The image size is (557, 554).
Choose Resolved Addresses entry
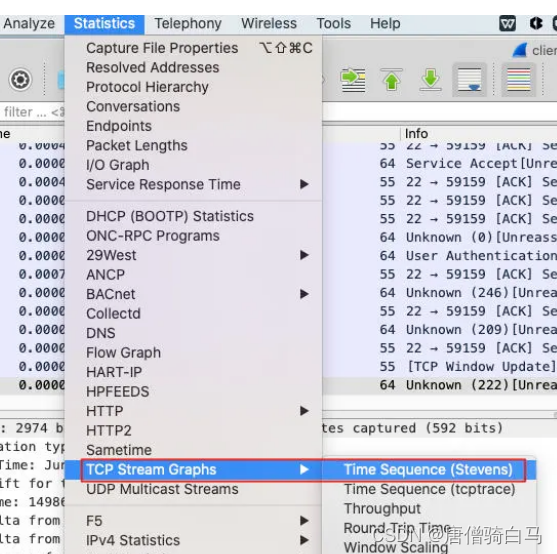pos(193,67)
